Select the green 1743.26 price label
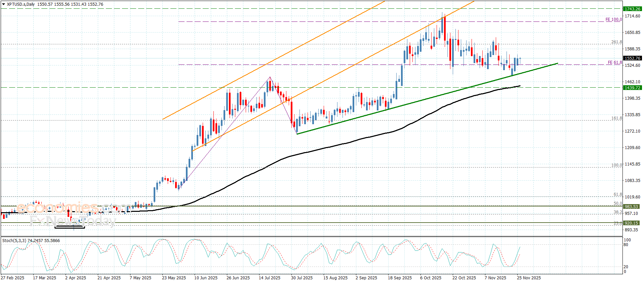The width and height of the screenshot is (644, 282). [x=632, y=9]
